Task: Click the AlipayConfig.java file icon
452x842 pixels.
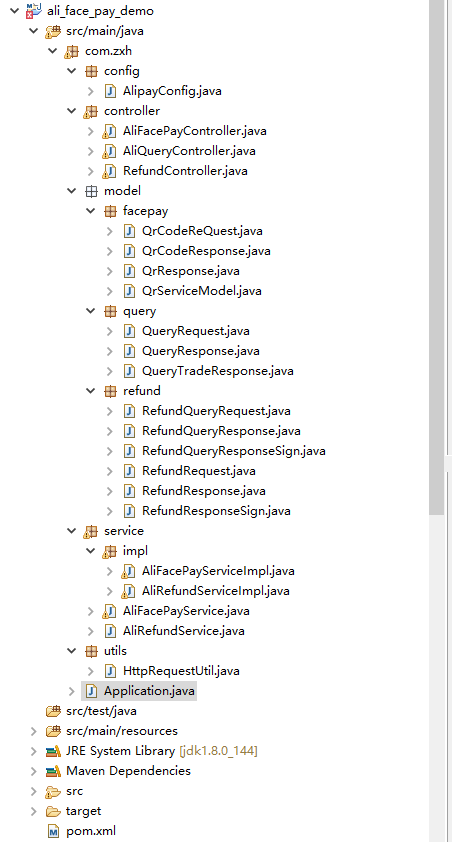Action: click(x=110, y=91)
